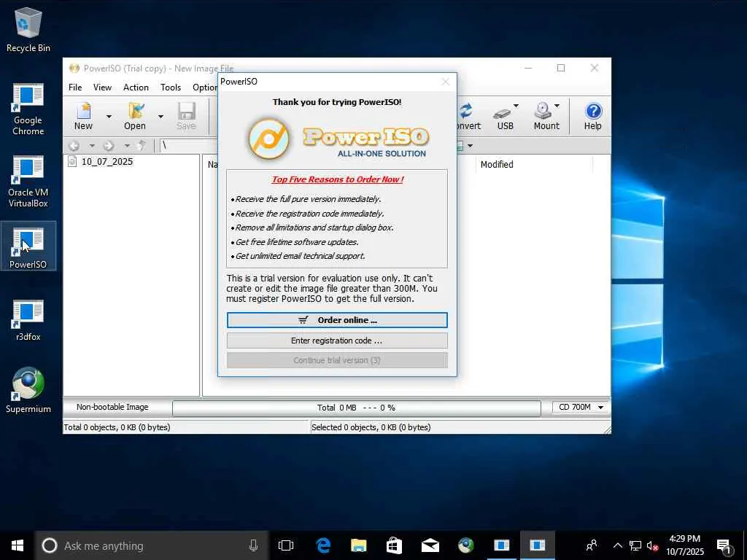The height and width of the screenshot is (560, 747).
Task: Select the r3dfox desktop shortcut
Action: coord(28,320)
